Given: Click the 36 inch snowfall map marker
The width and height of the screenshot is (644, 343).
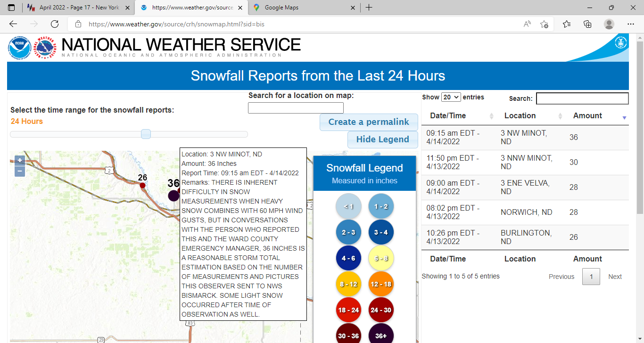Looking at the screenshot, I should click(174, 196).
